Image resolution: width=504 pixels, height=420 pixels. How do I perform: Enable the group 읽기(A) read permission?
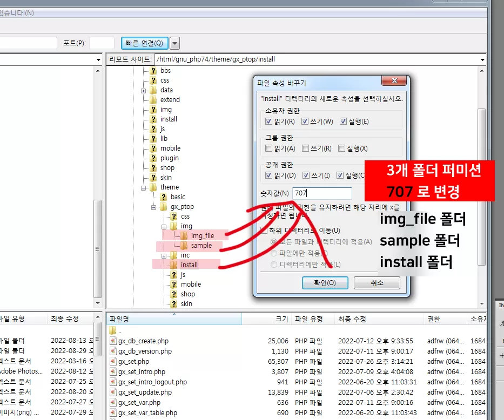click(x=268, y=147)
